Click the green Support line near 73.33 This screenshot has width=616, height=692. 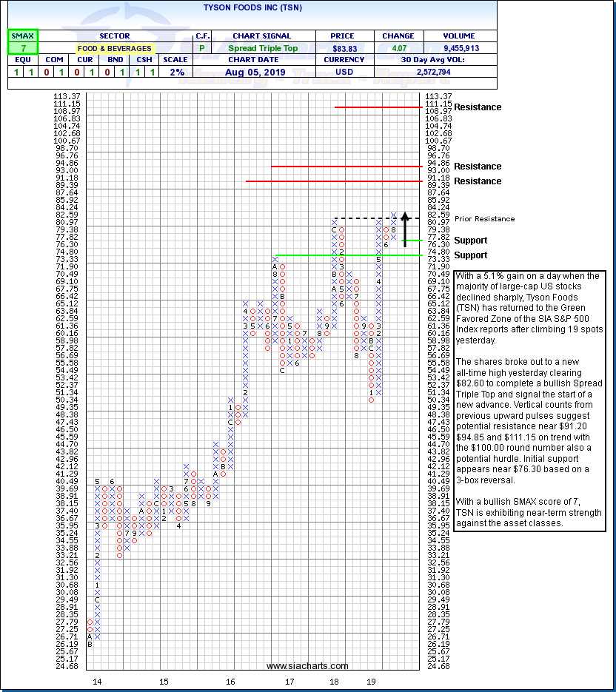(x=348, y=255)
